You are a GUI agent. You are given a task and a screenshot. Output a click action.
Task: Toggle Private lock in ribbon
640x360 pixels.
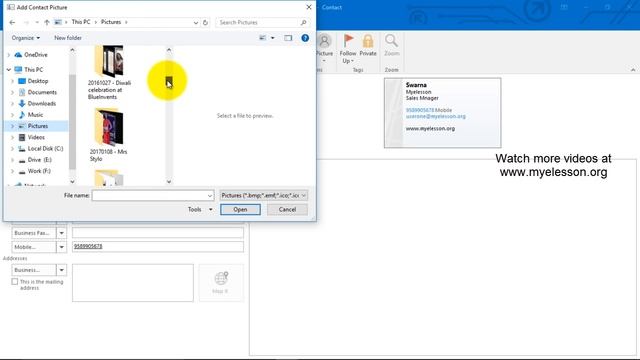click(368, 45)
